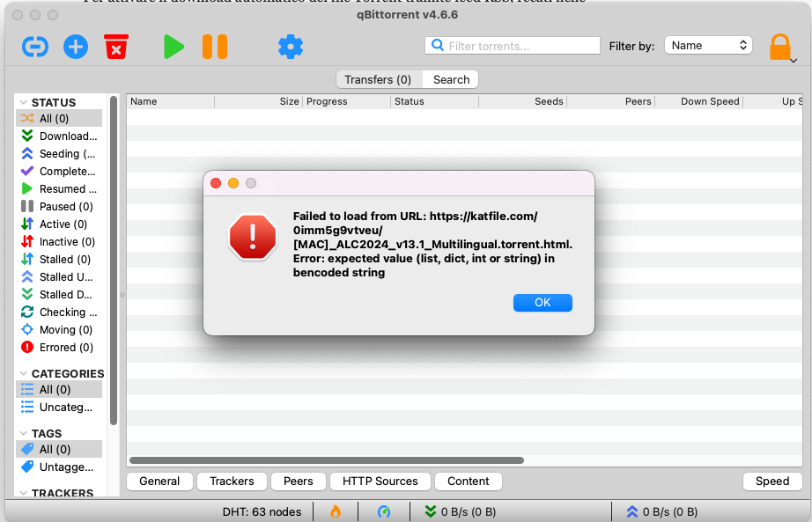Switch to the Search tab
Image resolution: width=812 pixels, height=522 pixels.
(x=452, y=80)
